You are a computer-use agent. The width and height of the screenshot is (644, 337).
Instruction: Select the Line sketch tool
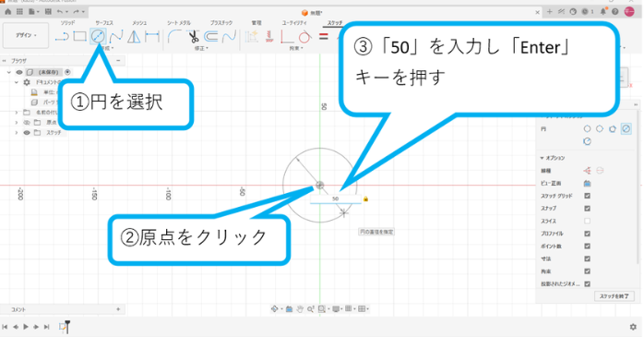pos(62,37)
